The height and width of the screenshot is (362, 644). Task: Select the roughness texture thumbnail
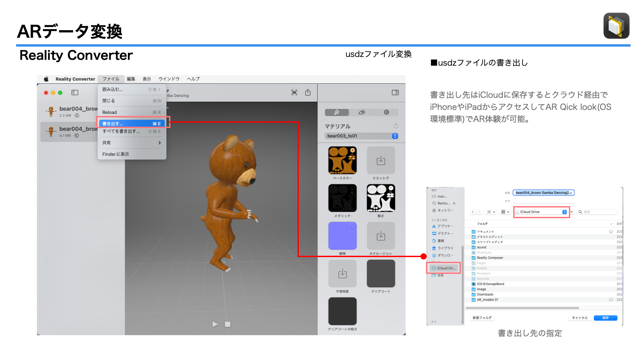(381, 198)
